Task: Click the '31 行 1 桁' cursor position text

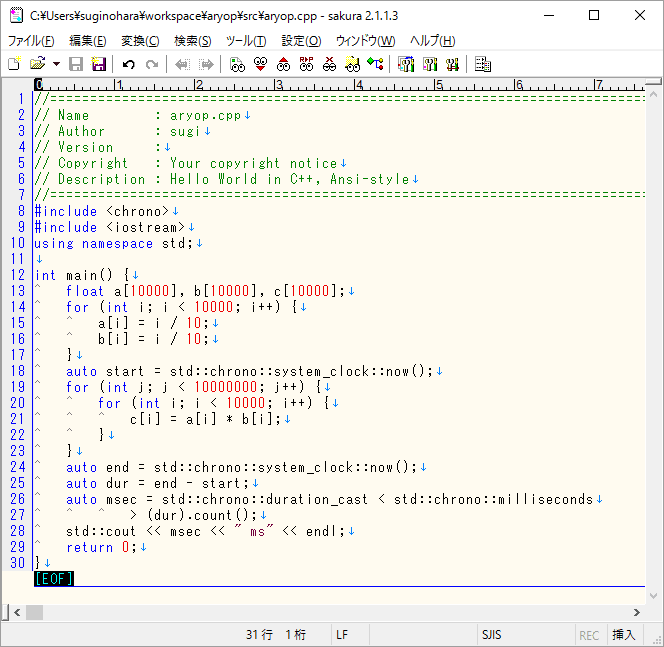Action: (276, 635)
